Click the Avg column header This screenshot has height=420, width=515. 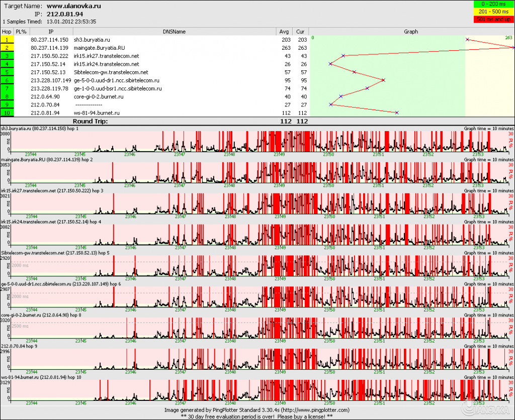(x=285, y=31)
